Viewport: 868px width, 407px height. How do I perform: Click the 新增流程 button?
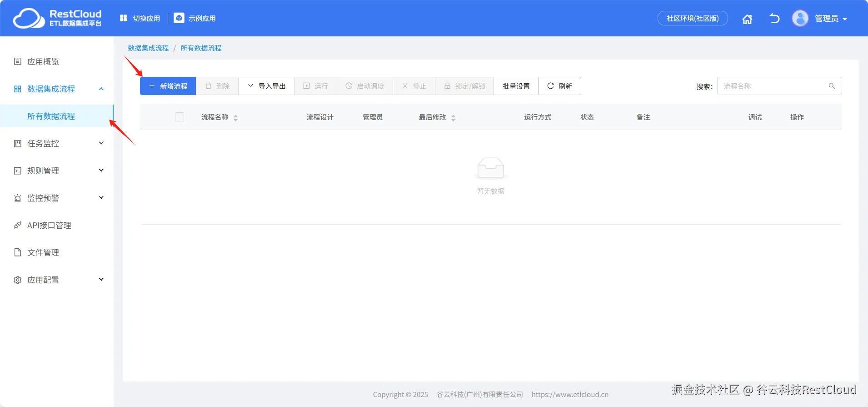coord(168,86)
